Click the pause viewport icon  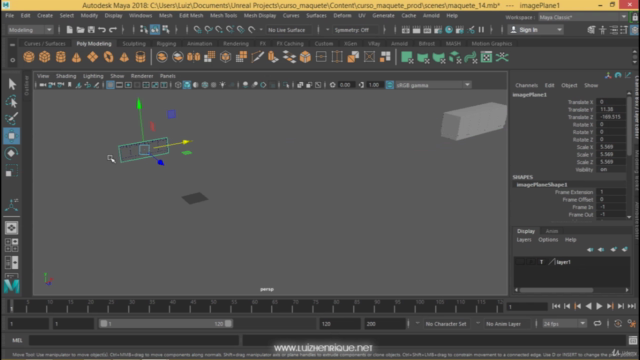click(x=481, y=30)
